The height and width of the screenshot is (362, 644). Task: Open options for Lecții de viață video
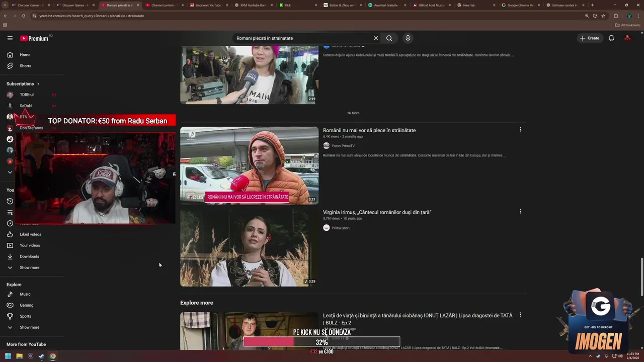coord(520,315)
